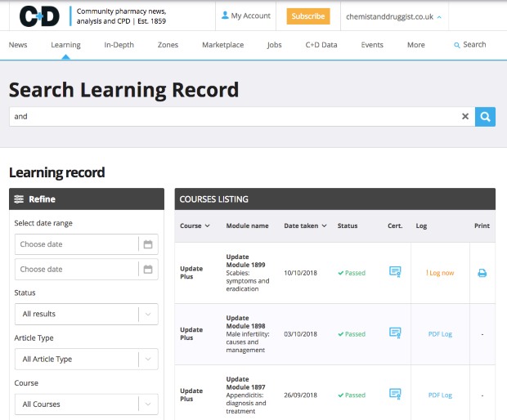Open the More menu

click(x=415, y=45)
